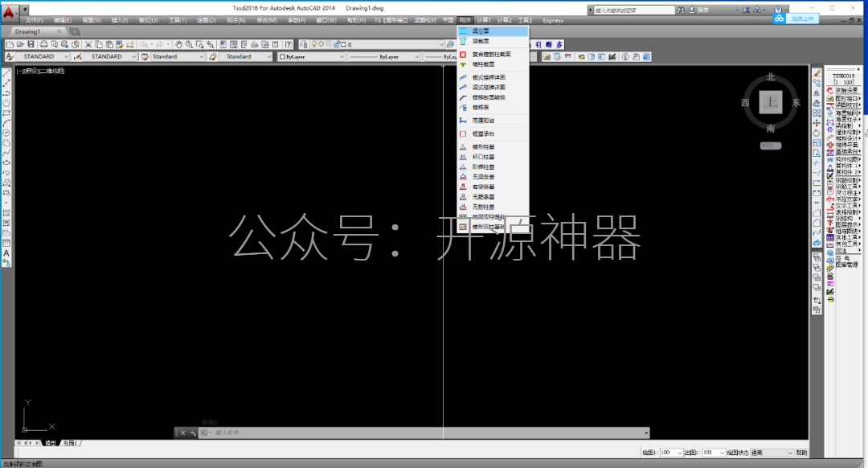Select the Circle tool in the draw toolbar
Viewport: 868px width, 468px height.
click(6, 133)
